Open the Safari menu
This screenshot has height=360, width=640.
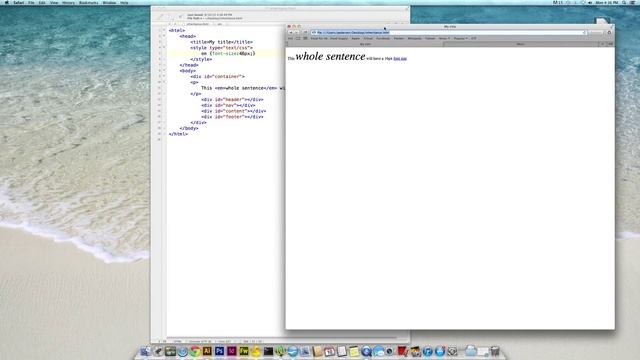tap(18, 2)
